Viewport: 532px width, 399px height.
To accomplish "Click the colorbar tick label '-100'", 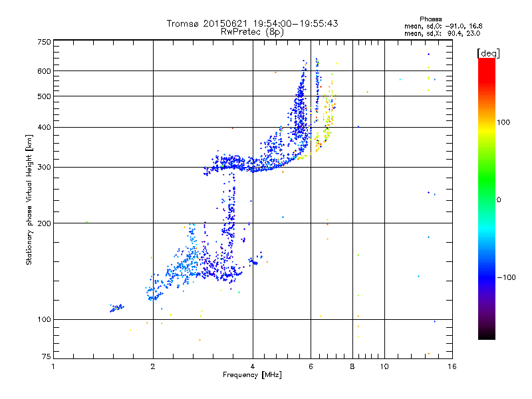I will click(506, 277).
